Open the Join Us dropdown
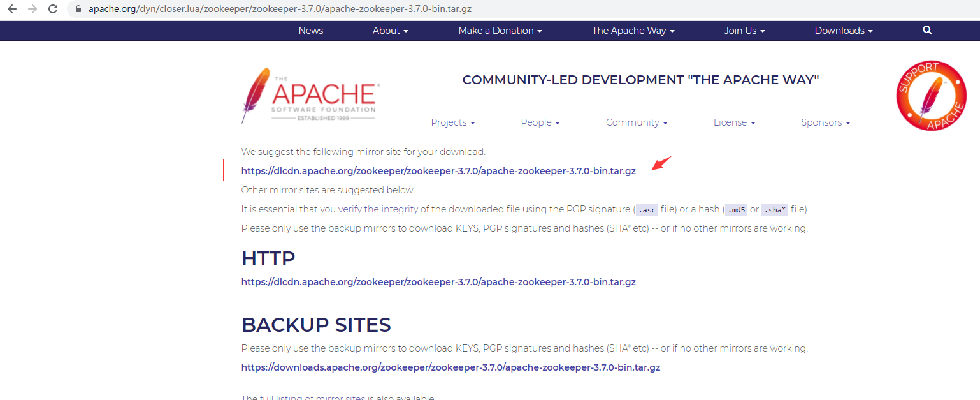Viewport: 980px width, 400px height. pos(744,31)
